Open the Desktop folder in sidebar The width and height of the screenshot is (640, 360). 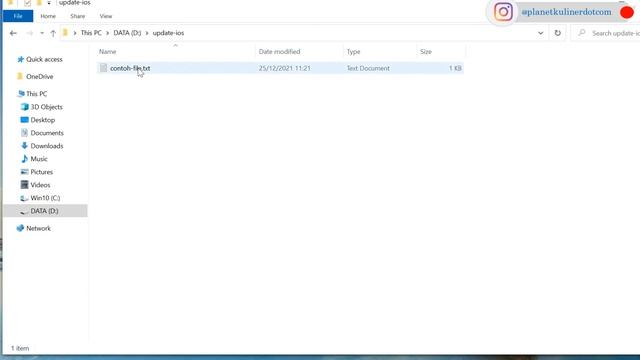(x=42, y=120)
